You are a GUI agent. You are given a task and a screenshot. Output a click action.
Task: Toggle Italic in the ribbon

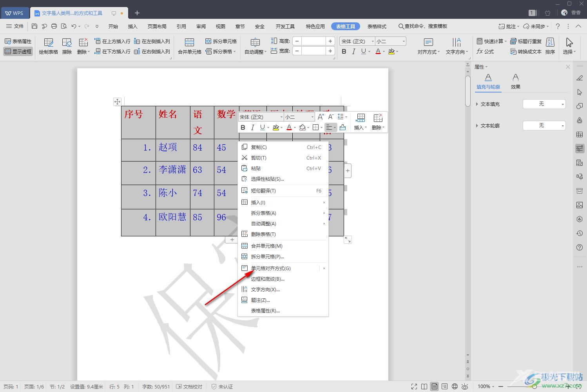click(x=354, y=51)
